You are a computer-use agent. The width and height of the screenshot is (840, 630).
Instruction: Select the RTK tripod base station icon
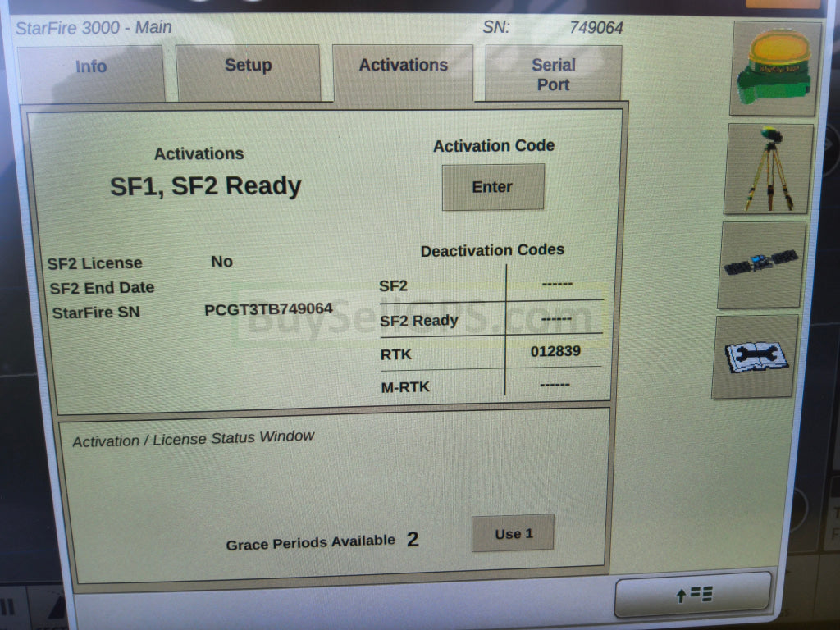[769, 169]
